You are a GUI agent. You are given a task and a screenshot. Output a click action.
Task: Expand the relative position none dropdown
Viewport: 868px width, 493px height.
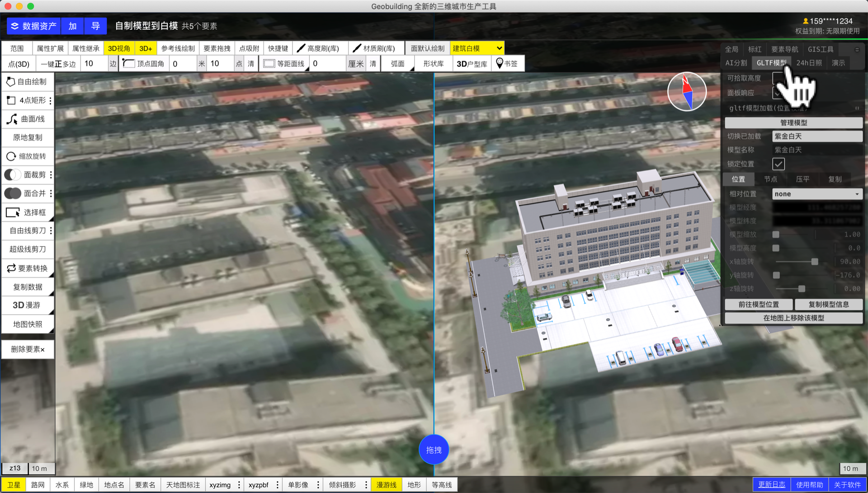point(816,194)
